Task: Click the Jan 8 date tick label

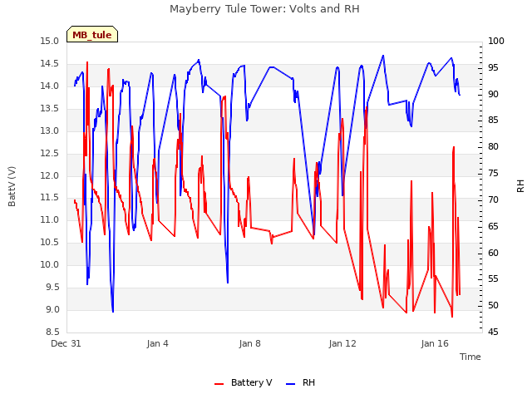Action: point(249,343)
